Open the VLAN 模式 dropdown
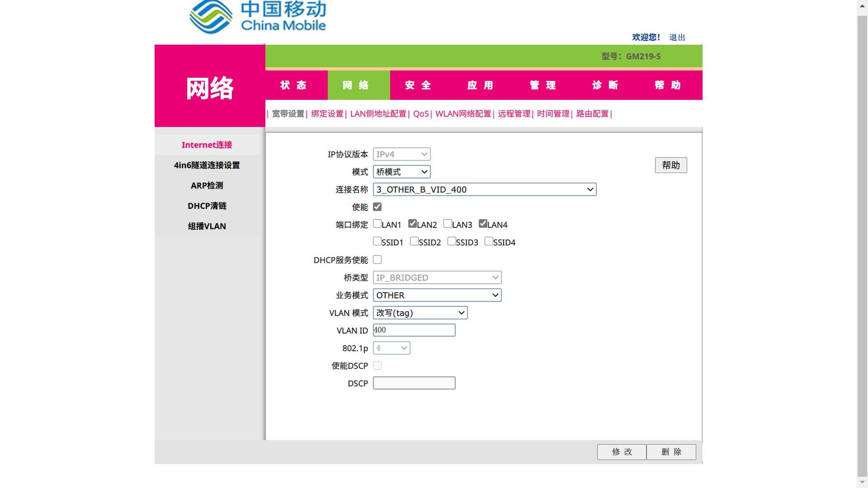Screen dimensions: 868x488 click(x=420, y=313)
